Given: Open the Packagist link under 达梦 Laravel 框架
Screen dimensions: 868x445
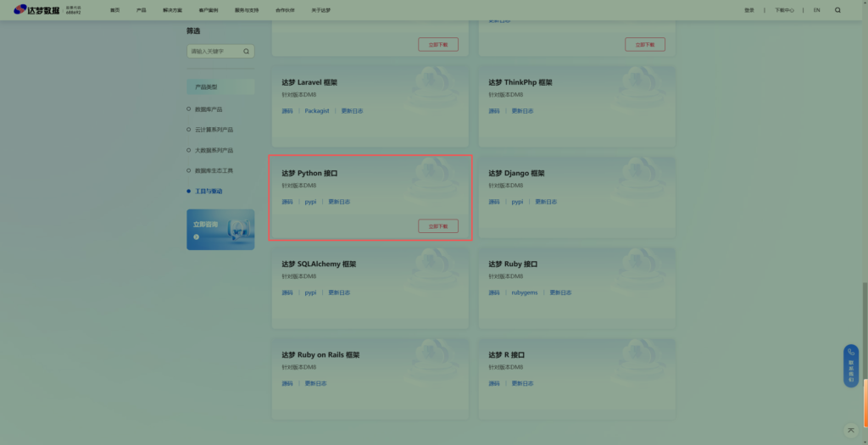Looking at the screenshot, I should click(x=316, y=111).
